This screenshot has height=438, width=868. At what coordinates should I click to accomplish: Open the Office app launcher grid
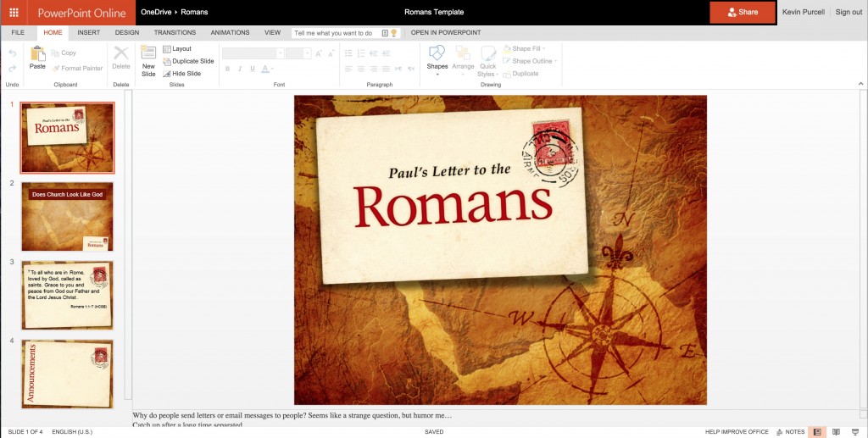pyautogui.click(x=14, y=12)
